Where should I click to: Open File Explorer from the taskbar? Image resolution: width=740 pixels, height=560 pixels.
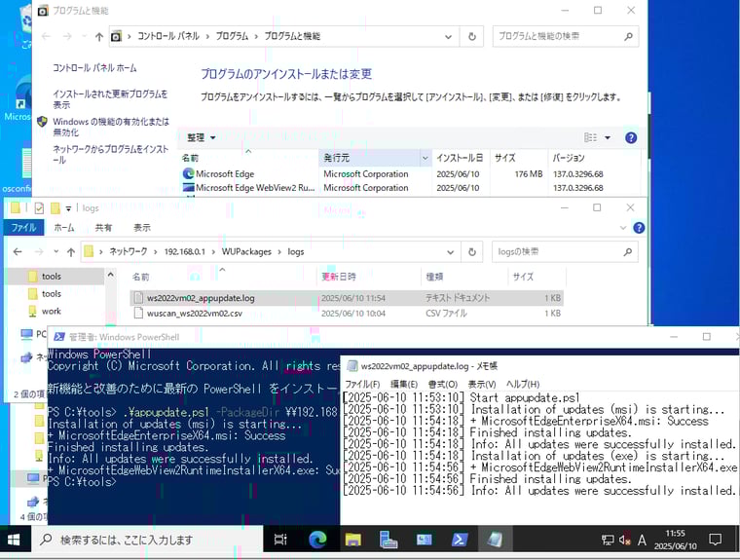click(x=352, y=540)
